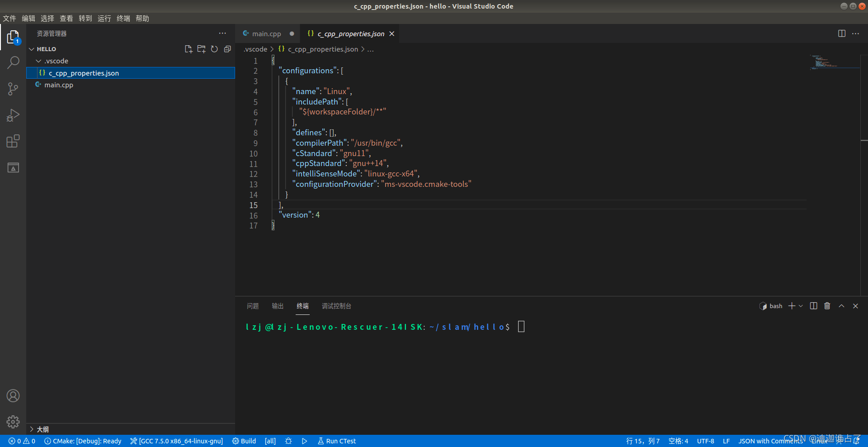Screen dimensions: 868x447
Task: Open 终端 menu
Action: [123, 18]
